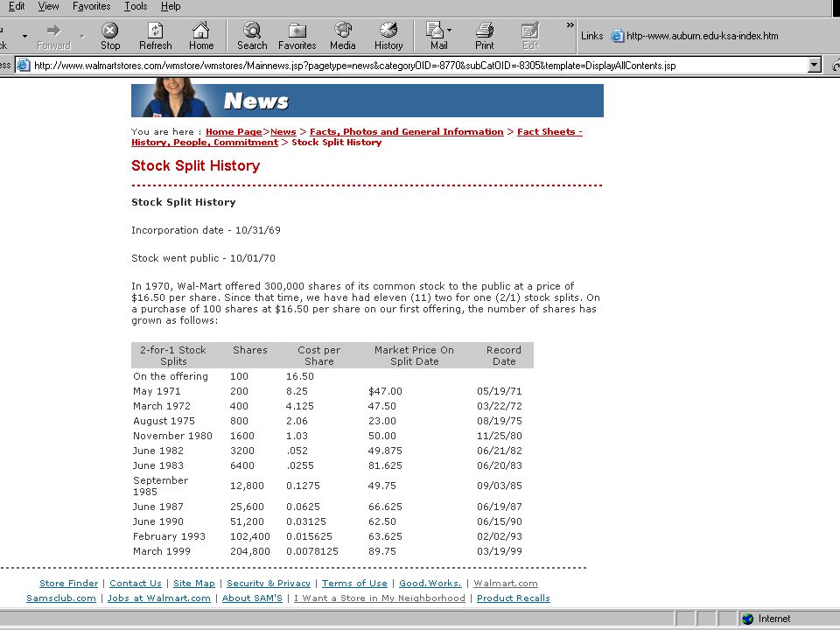Click the Internet zone globe icon in the status bar
This screenshot has width=840, height=630.
point(748,619)
